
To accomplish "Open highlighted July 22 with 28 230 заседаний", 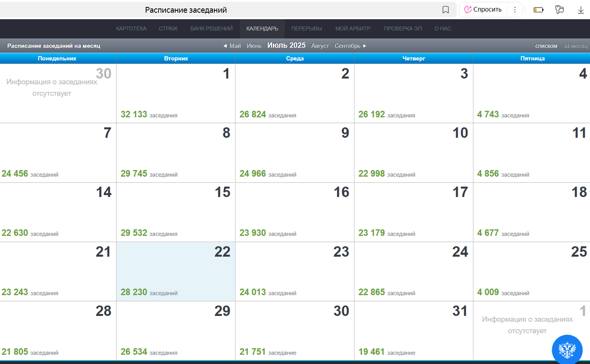I will [x=176, y=272].
